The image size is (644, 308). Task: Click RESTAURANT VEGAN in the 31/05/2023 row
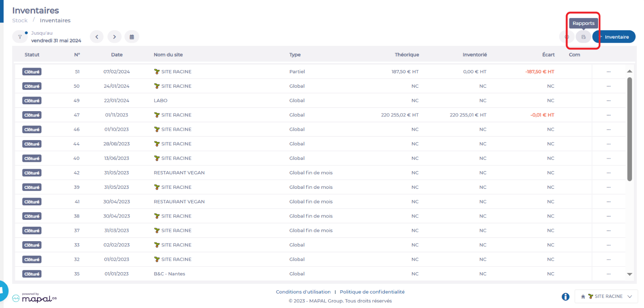(179, 173)
